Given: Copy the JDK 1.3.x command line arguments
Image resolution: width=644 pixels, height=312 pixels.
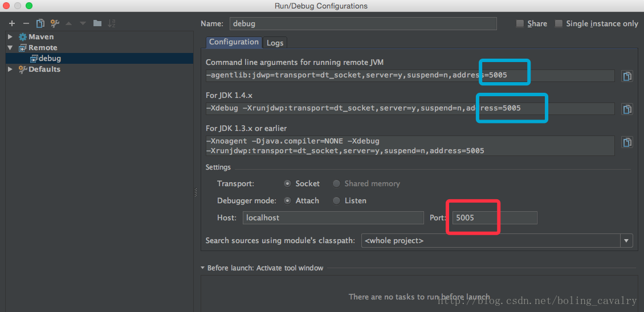Looking at the screenshot, I should [627, 142].
